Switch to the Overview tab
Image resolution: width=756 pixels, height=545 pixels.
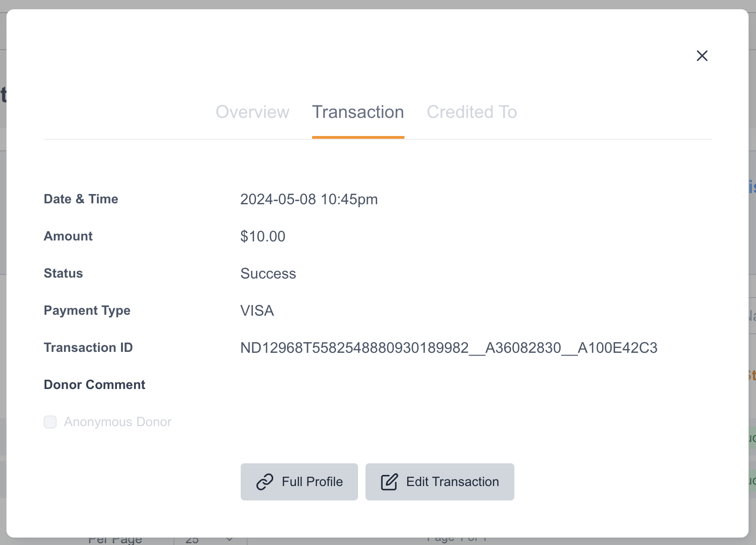pos(252,112)
